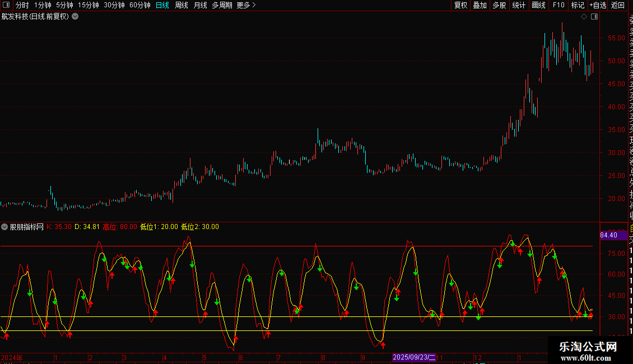633x364 pixels.
Task: Switch to the 分时 intraday view
Action: [22, 5]
